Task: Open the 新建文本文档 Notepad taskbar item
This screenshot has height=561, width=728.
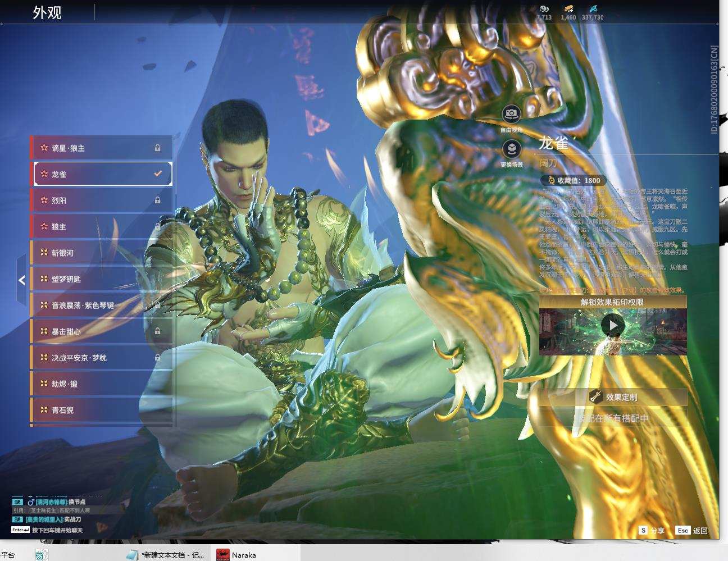Action: click(x=166, y=554)
